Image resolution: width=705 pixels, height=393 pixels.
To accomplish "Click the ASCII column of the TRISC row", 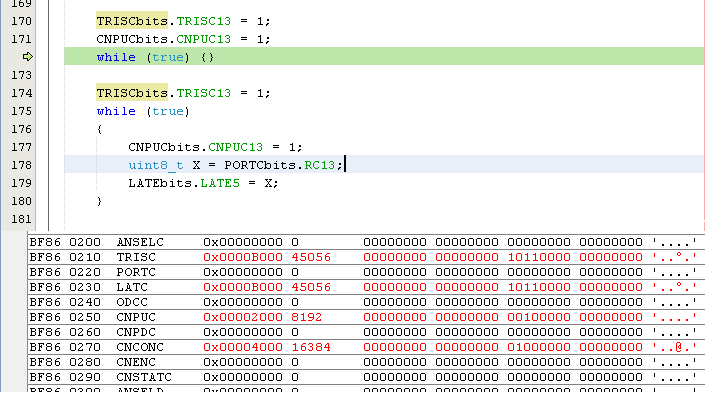I will (674, 257).
